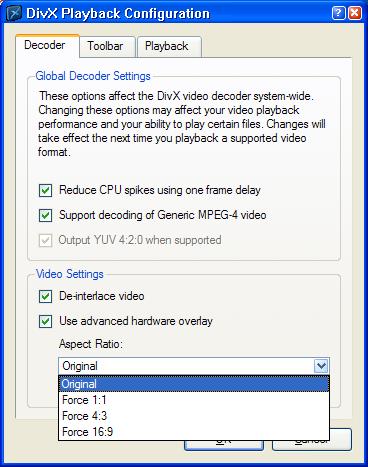
Task: Disable Support decoding of Generic MPEG-4 video
Action: (x=45, y=215)
